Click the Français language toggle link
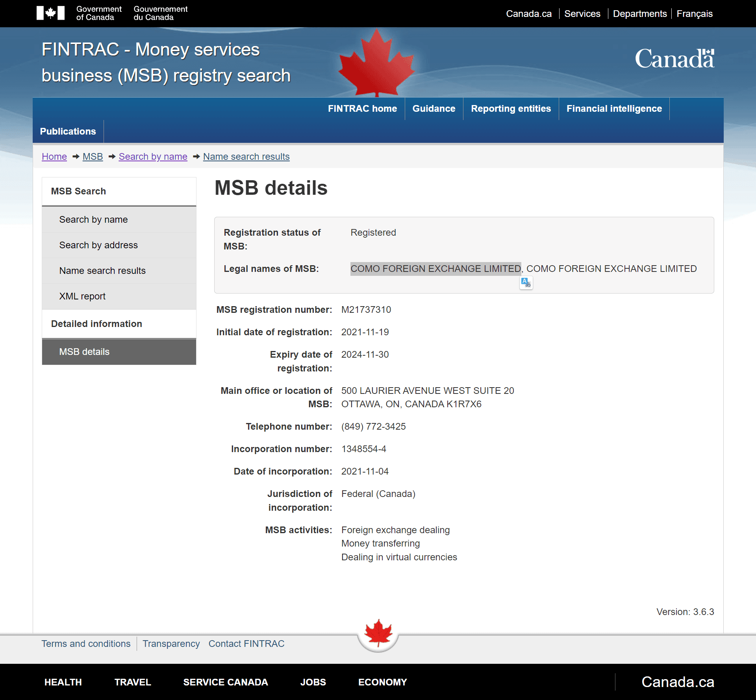 click(695, 13)
